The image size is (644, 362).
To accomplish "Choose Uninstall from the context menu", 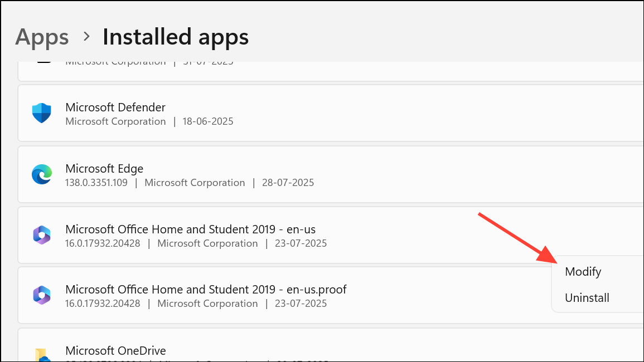I will (587, 298).
